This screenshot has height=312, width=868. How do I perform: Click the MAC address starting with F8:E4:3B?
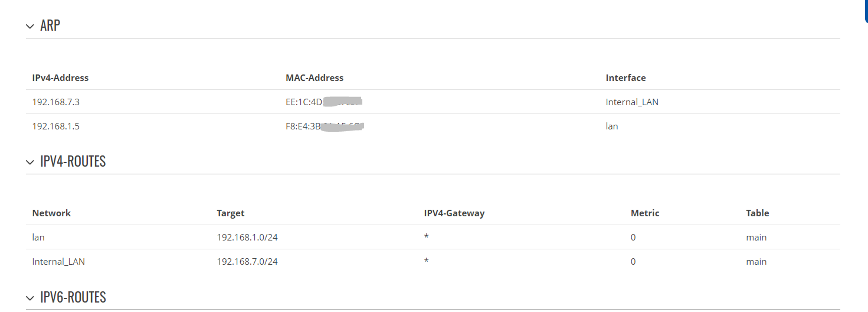[324, 126]
